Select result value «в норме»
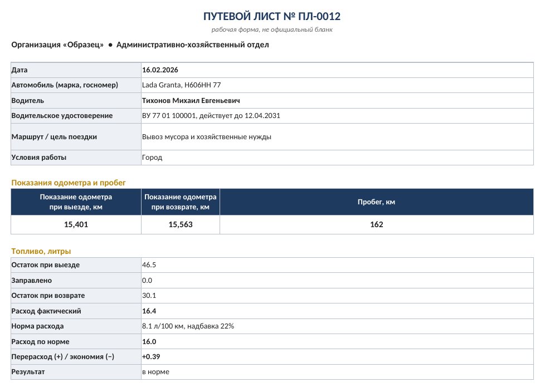 pos(155,372)
